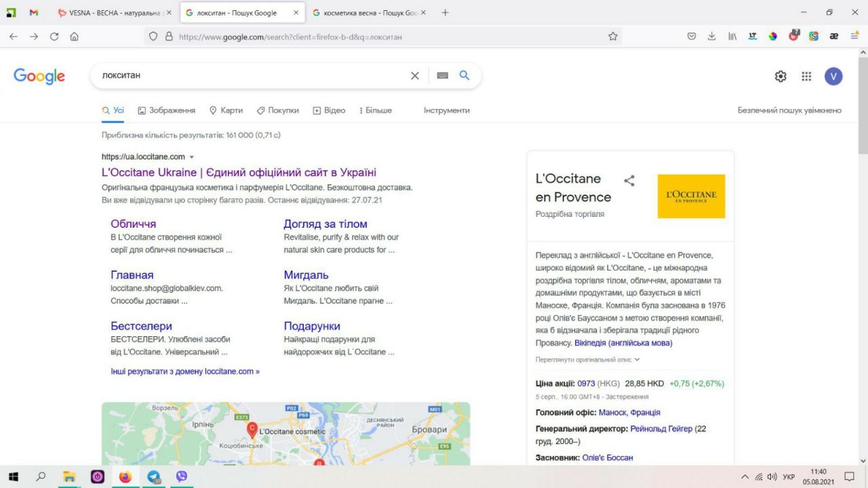Open the LanguageTool extension
The image size is (868, 488).
tap(753, 37)
